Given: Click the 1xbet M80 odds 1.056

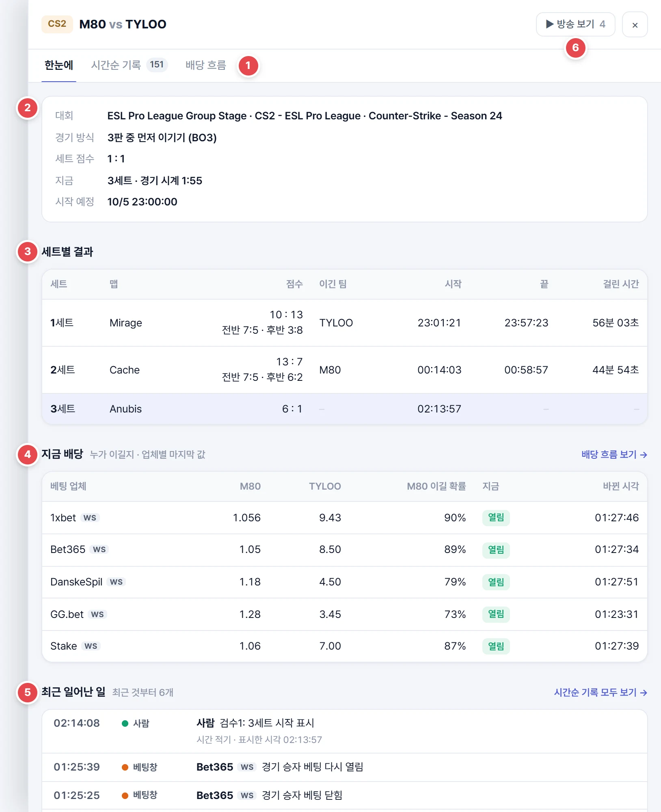Looking at the screenshot, I should click(x=246, y=518).
